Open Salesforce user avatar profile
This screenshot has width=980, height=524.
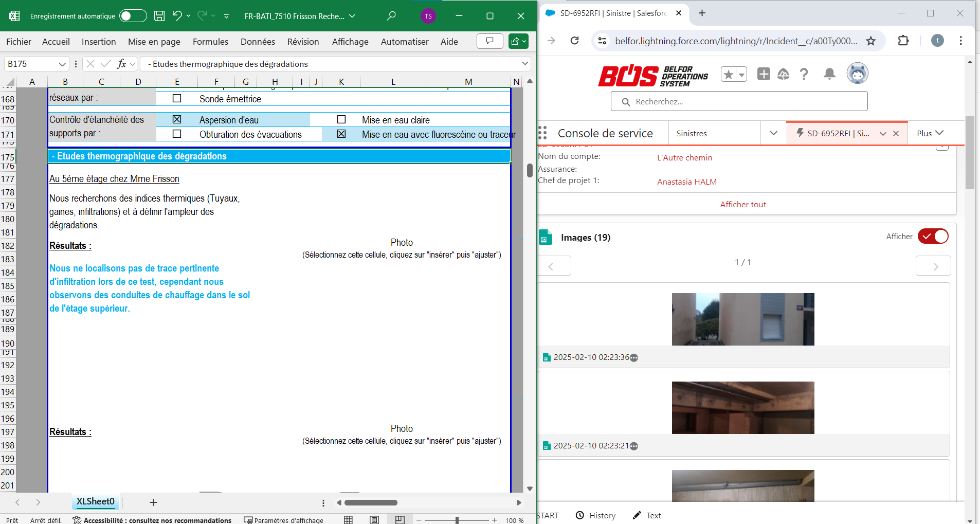coord(858,74)
